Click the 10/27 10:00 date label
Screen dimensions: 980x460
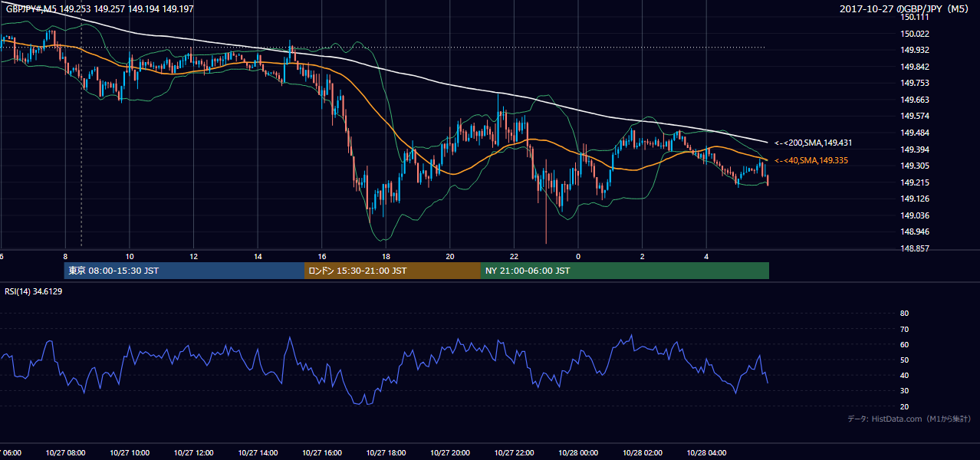130,453
